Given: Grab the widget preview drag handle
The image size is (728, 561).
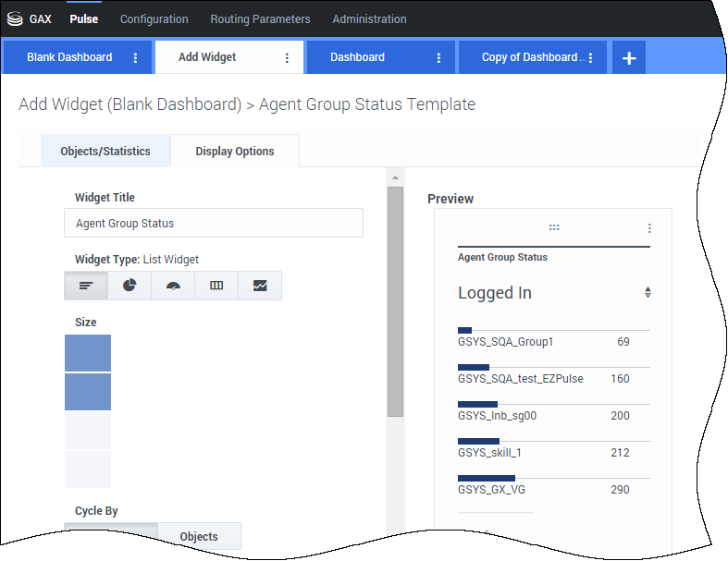Looking at the screenshot, I should point(554,227).
